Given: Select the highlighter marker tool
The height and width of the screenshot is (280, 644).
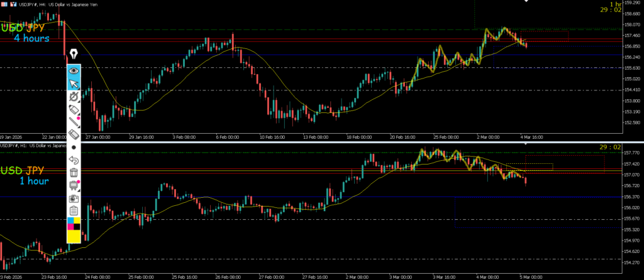Looking at the screenshot, I should [x=74, y=110].
